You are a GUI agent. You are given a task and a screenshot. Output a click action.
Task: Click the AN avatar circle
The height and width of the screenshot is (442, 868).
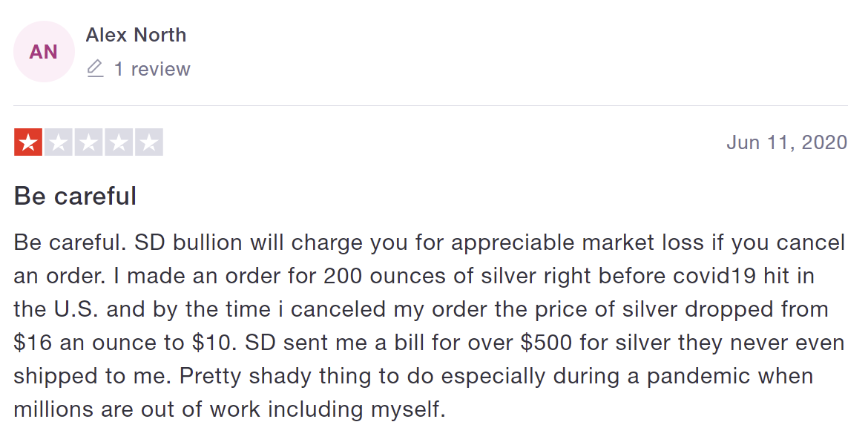click(x=44, y=52)
